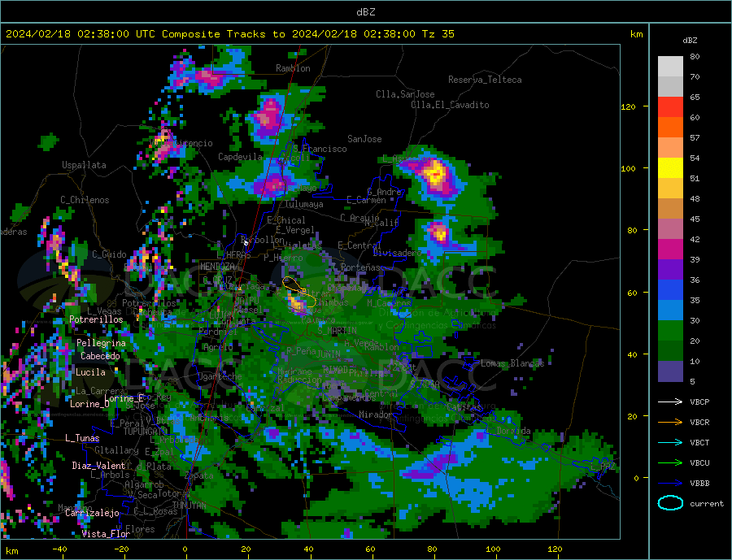
Task: Click the 'C_Chilenos' map label
Action: [85, 200]
